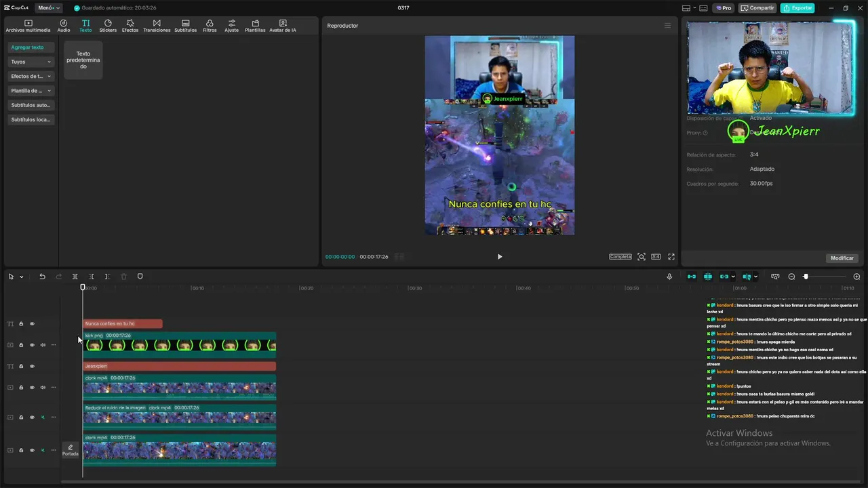Lock the bottom clock mp4 main track
This screenshot has height=488, width=868.
[21, 450]
